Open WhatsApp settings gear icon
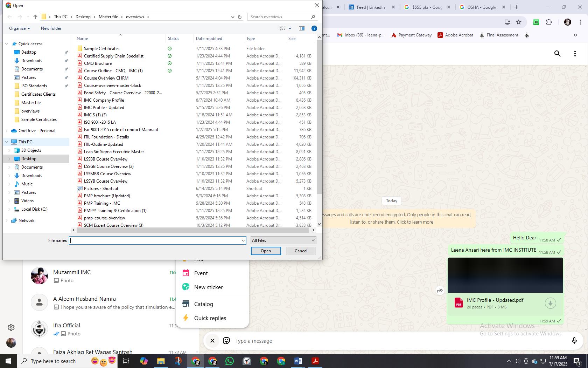 point(11,327)
